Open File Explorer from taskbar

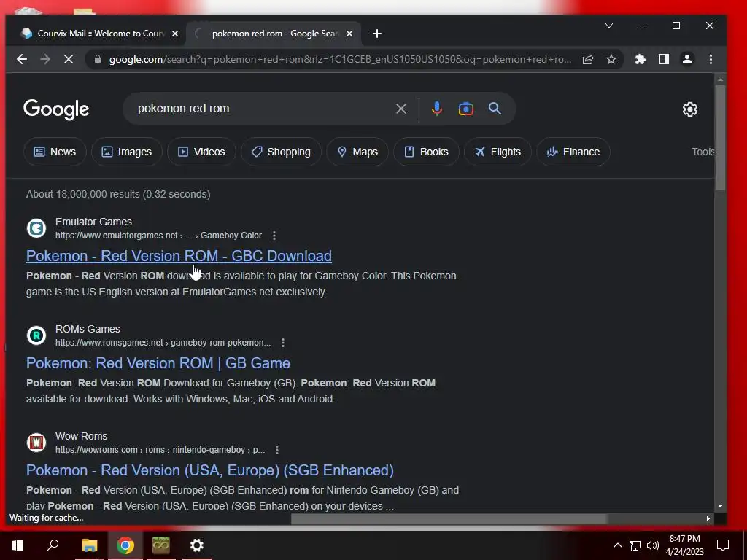click(89, 545)
